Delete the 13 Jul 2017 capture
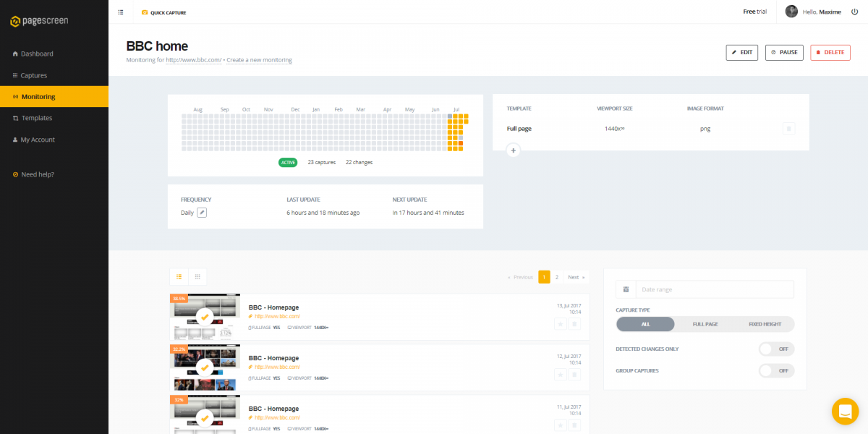The image size is (868, 434). point(574,324)
